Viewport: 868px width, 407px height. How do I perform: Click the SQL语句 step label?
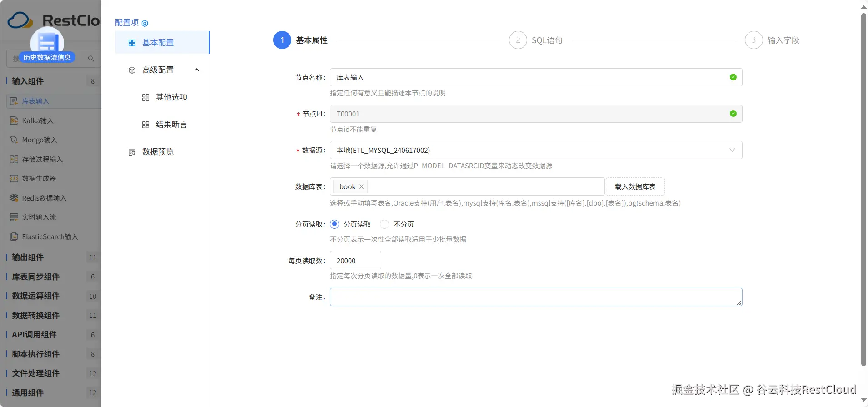click(547, 40)
